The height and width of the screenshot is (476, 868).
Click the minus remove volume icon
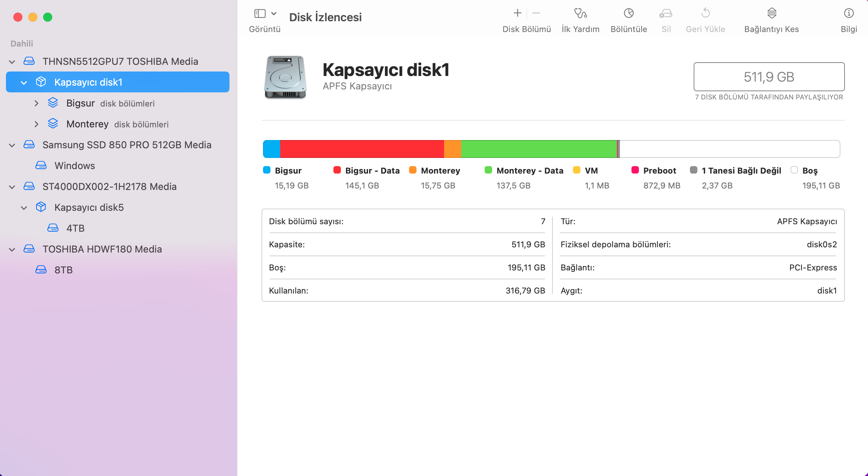[x=536, y=13]
